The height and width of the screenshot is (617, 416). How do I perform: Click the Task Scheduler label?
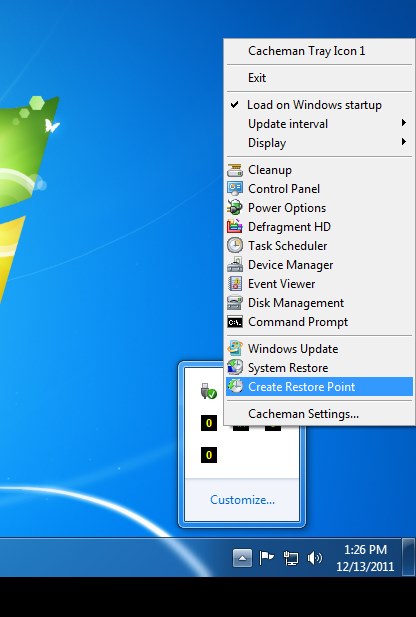[288, 246]
